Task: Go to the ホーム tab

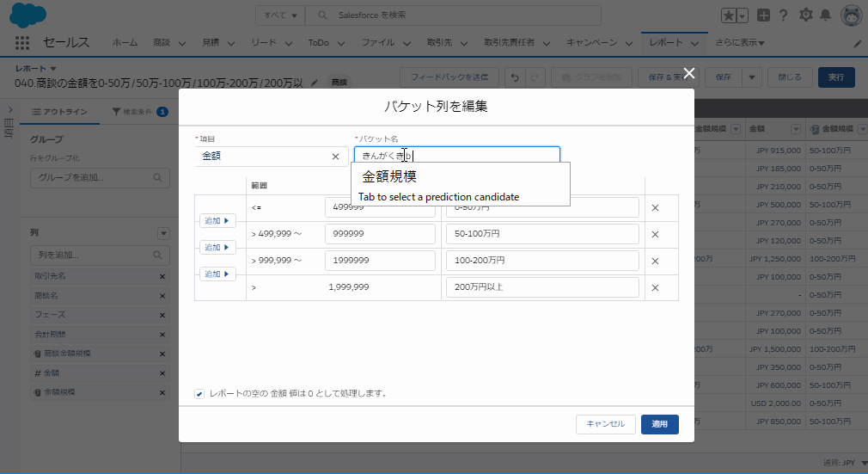Action: (x=125, y=43)
